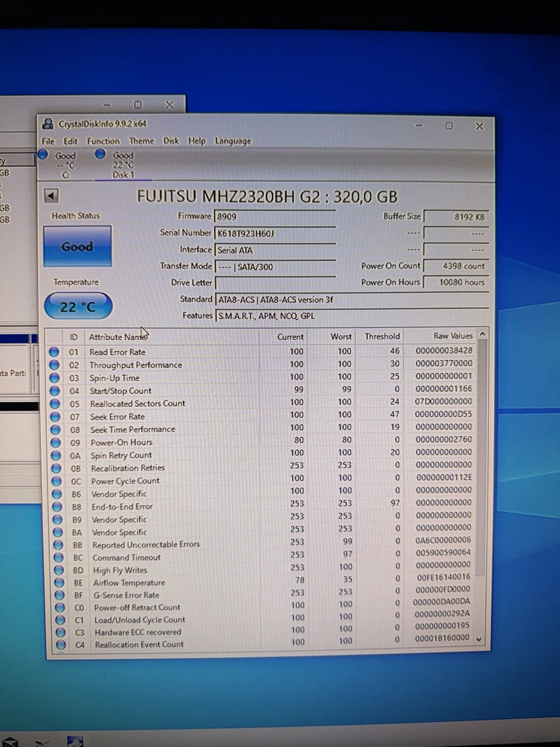This screenshot has height=747, width=560.
Task: Click status icon of Command Timeout row
Action: [59, 557]
